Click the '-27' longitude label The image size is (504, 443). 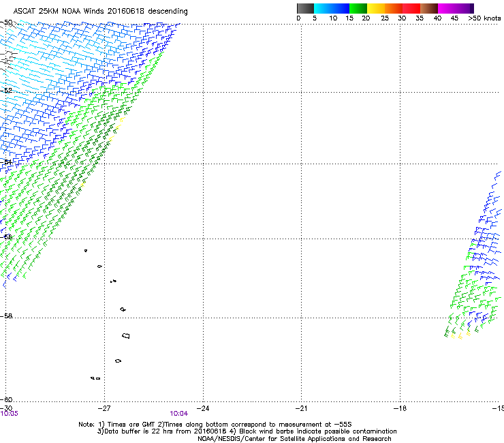tap(104, 408)
